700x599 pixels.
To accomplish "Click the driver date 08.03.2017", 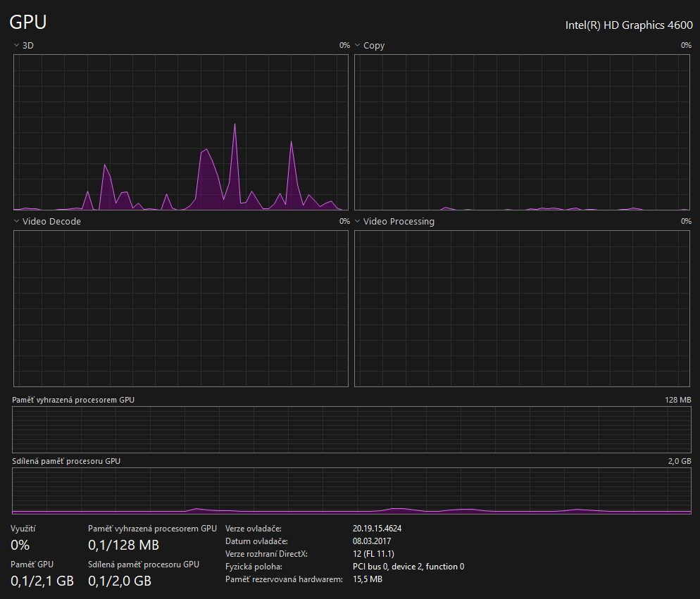I will tap(371, 541).
